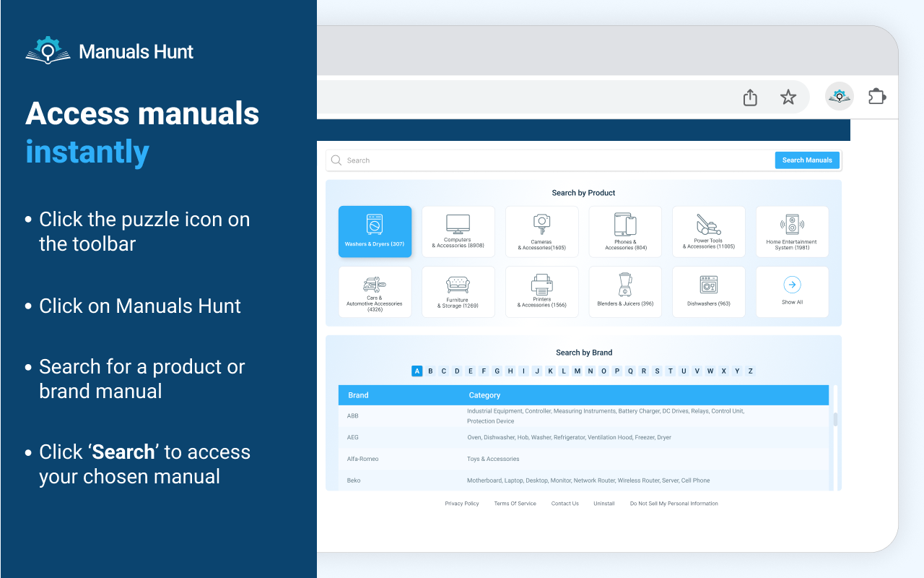This screenshot has width=924, height=578.
Task: Click the Beko brand row
Action: tap(583, 480)
